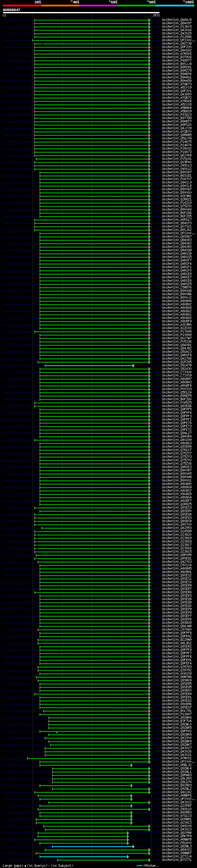Image resolution: width=197 pixels, height=868 pixels.
Task: Select label UniRef100_O82430
Action: coord(177,369)
